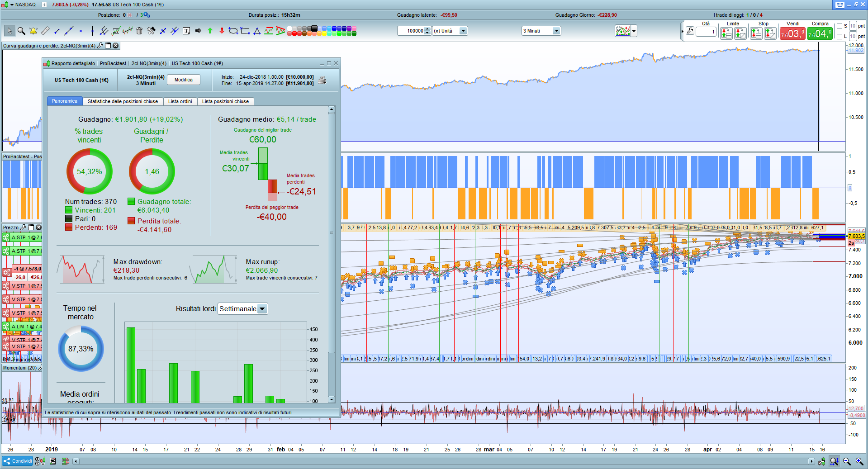The width and height of the screenshot is (868, 469).
Task: Click zoom out icon in bottom bar
Action: [847, 461]
